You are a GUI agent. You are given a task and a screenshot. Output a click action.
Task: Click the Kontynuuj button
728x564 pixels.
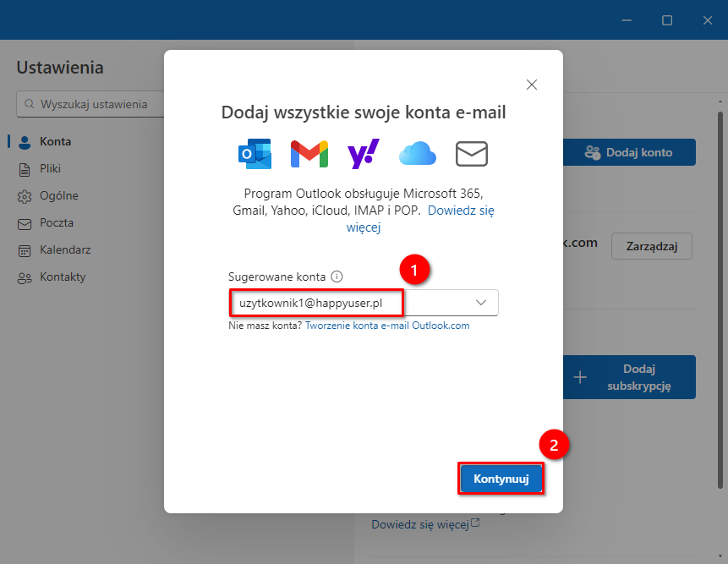tap(501, 479)
